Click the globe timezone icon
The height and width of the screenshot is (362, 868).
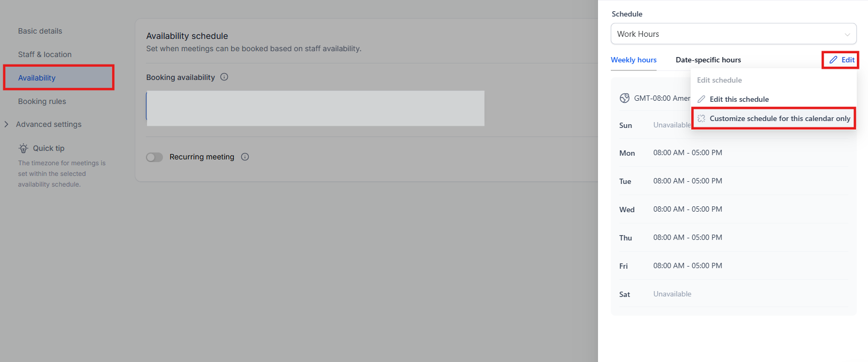pyautogui.click(x=625, y=98)
